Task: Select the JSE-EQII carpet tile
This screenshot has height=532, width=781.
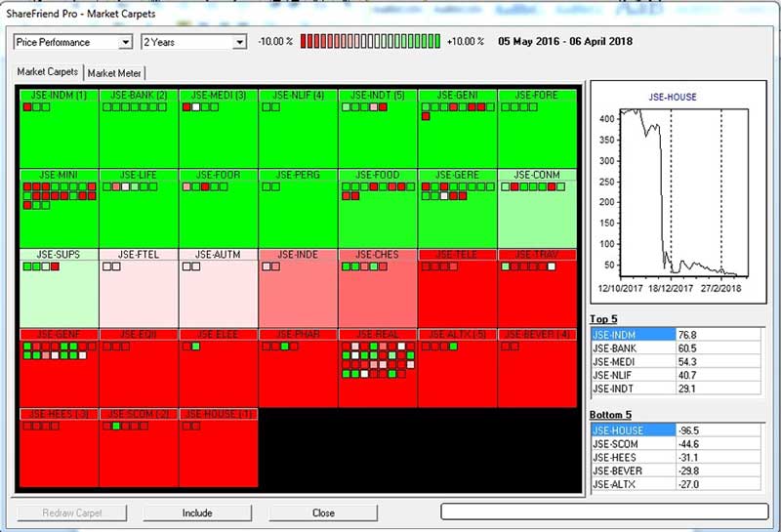Action: coord(139,368)
